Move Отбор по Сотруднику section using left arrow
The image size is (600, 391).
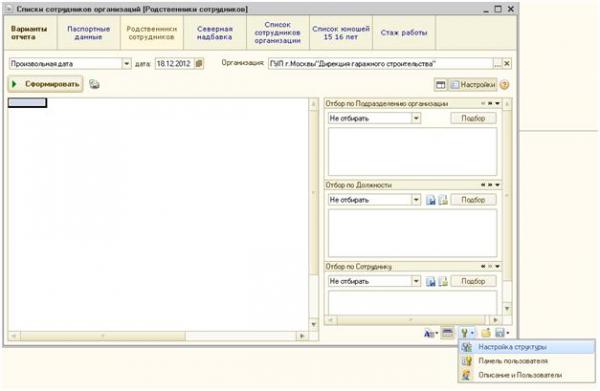pos(483,266)
